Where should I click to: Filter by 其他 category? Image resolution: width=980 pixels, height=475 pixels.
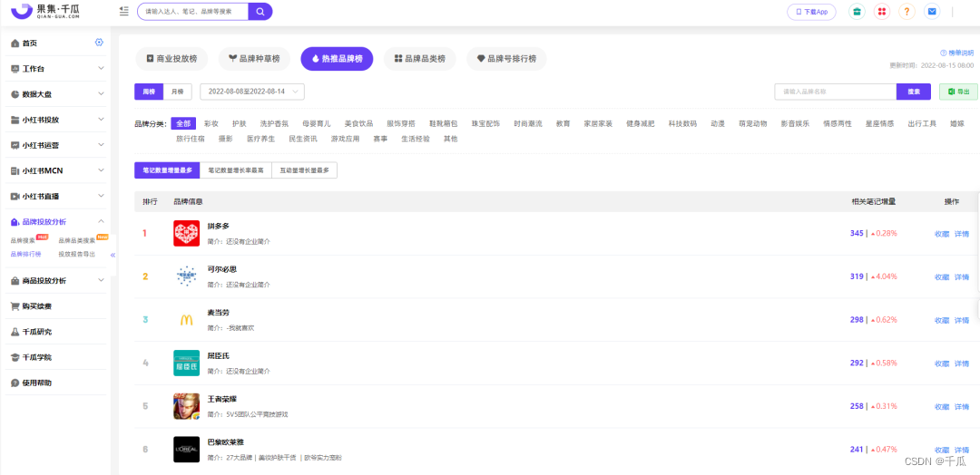[451, 139]
